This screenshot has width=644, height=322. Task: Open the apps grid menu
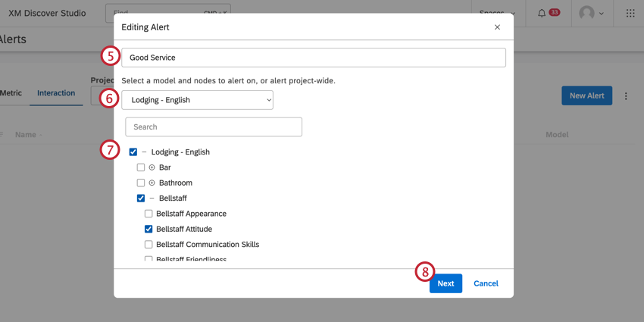pyautogui.click(x=630, y=14)
